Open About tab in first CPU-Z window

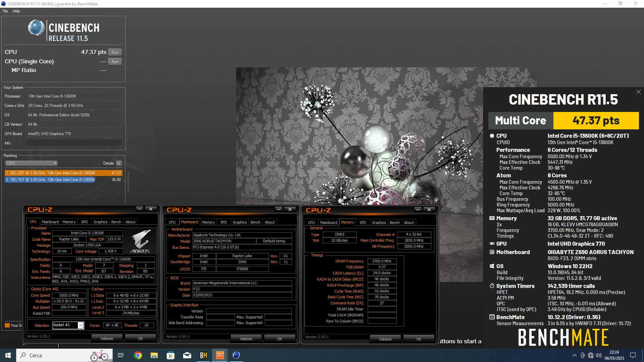point(130,222)
